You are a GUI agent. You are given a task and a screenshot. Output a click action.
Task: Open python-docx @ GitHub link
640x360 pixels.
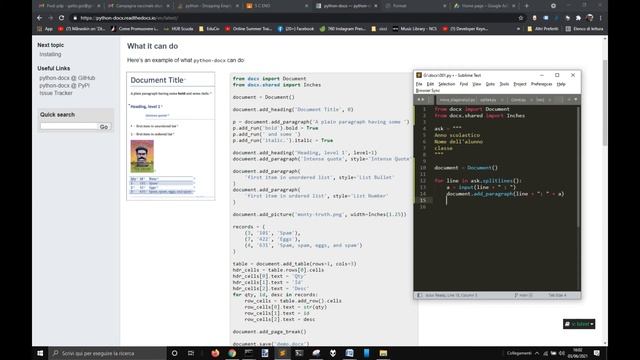click(x=67, y=78)
